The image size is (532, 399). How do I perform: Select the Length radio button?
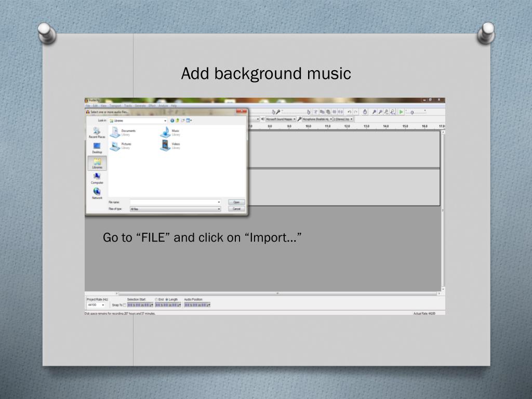click(x=167, y=300)
